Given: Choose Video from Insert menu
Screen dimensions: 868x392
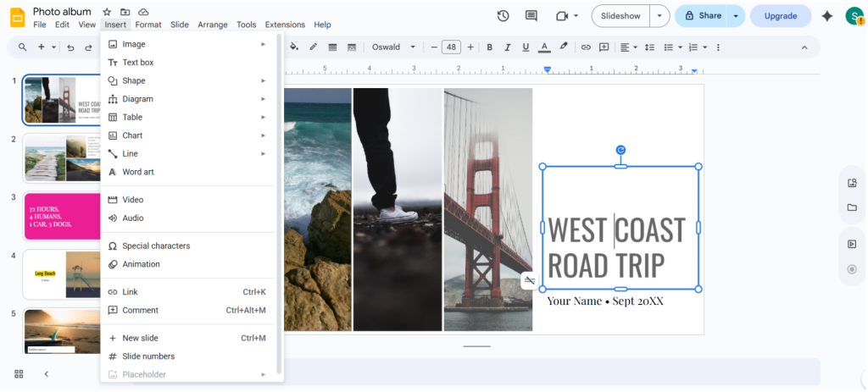Looking at the screenshot, I should click(x=187, y=200).
